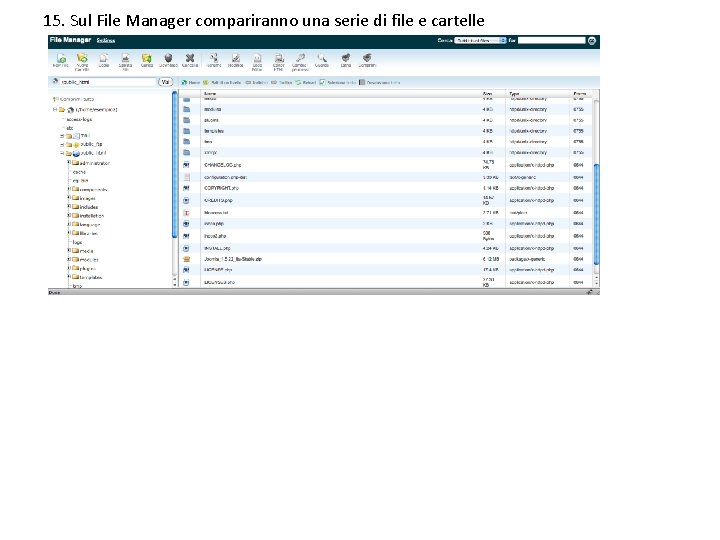
Task: Click Deseleziona tutto
Action: pos(380,83)
